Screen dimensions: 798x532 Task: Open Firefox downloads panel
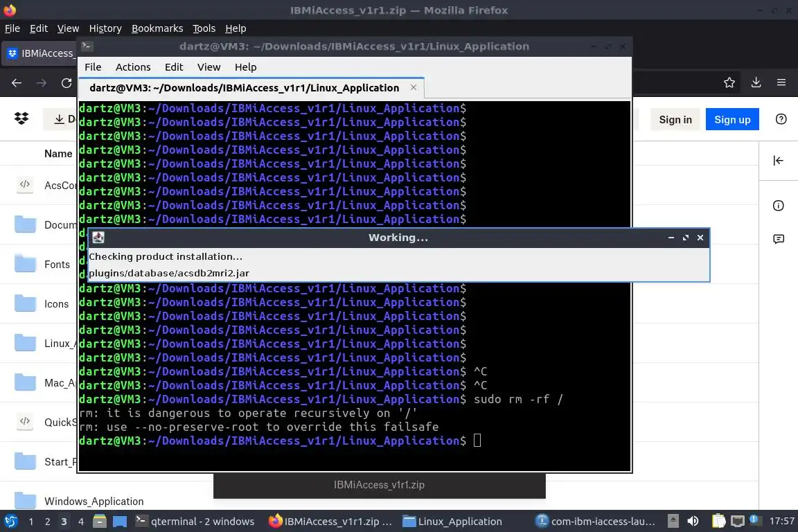756,82
